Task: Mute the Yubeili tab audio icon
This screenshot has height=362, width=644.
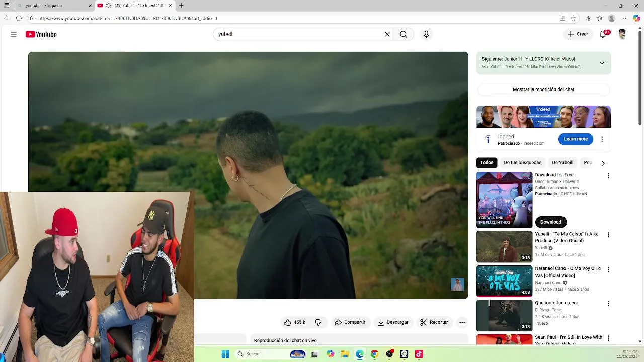Action: click(x=108, y=6)
